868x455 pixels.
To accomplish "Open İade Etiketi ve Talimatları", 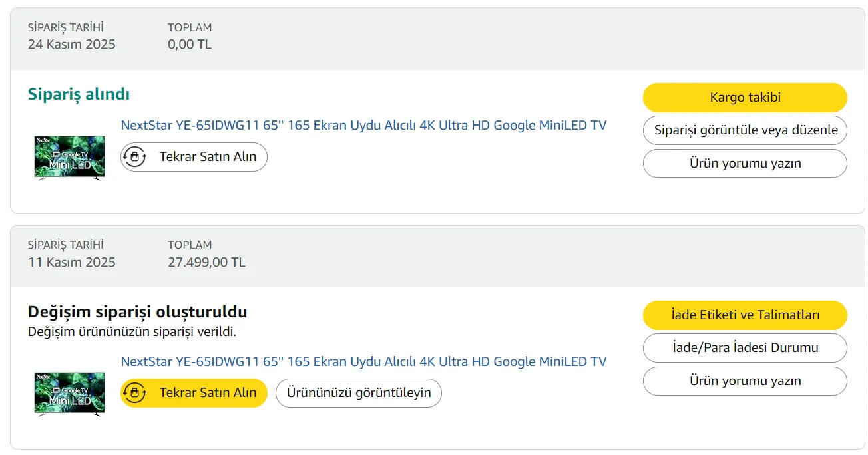I will [x=745, y=315].
